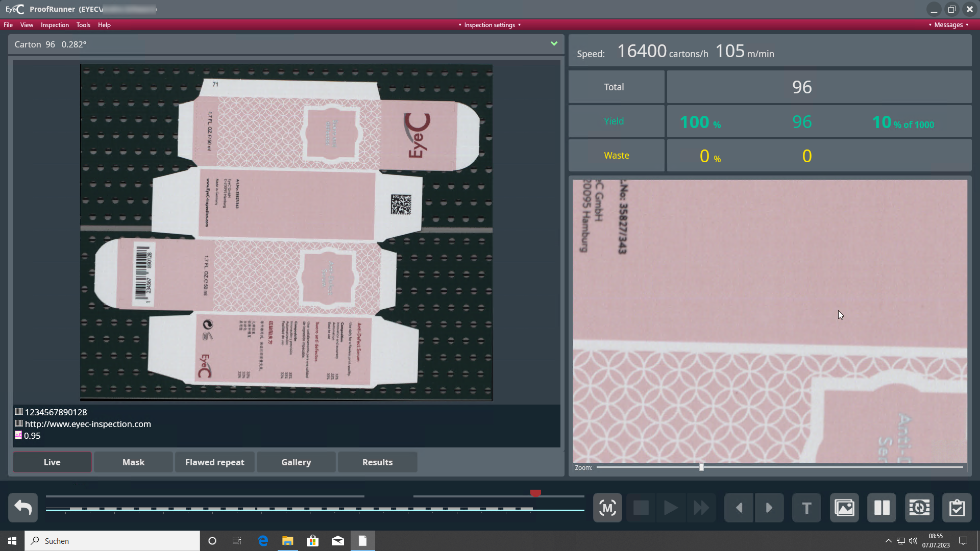The width and height of the screenshot is (980, 551).
Task: Open the Inspection settings dropdown
Action: click(x=489, y=25)
